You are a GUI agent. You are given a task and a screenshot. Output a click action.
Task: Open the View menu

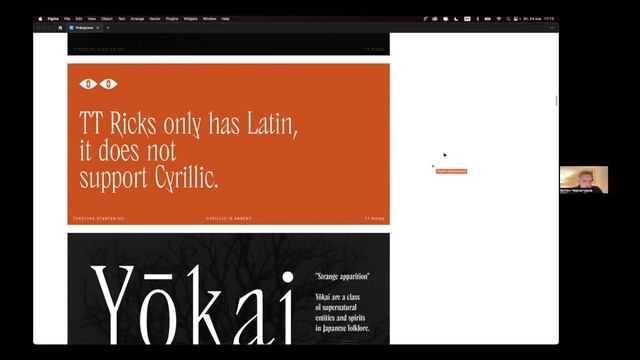tap(91, 19)
